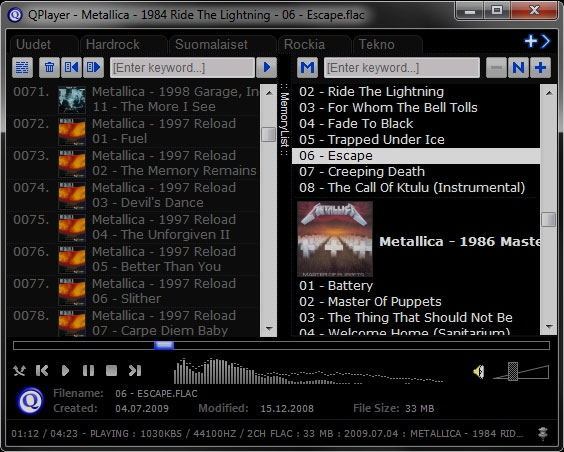This screenshot has height=452, width=564.
Task: Select track 02 - Master Of Puppets
Action: pos(416,302)
